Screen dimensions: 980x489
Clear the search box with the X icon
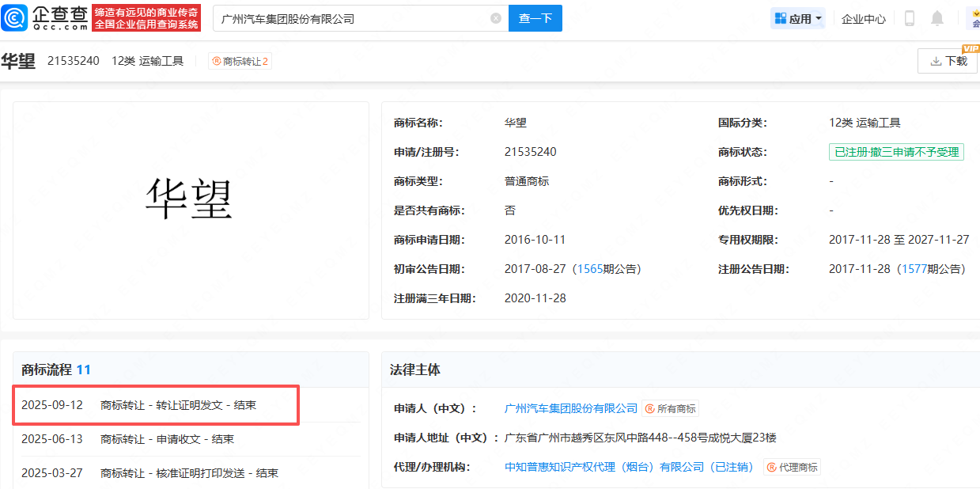coord(496,18)
